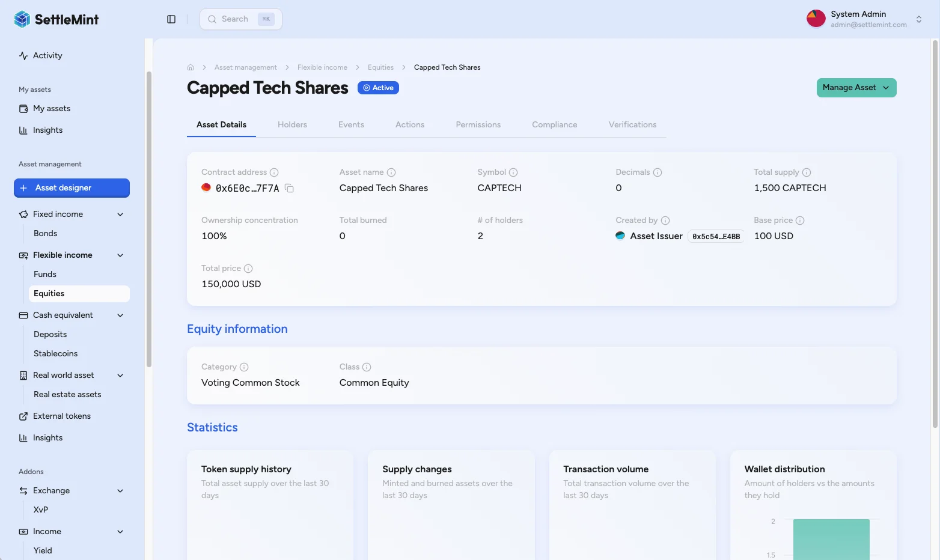Screen dimensions: 940x560
Task: Open Stablecoins in the sidebar
Action: [x=55, y=354]
